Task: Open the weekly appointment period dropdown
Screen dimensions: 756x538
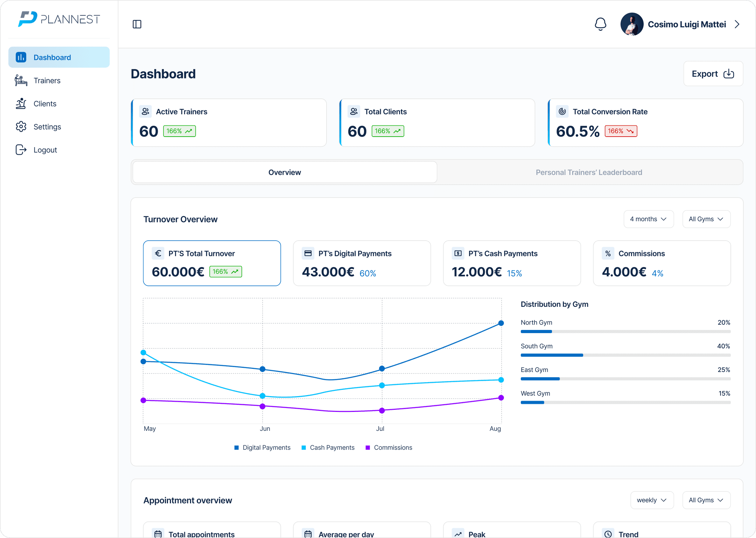Action: pyautogui.click(x=652, y=500)
